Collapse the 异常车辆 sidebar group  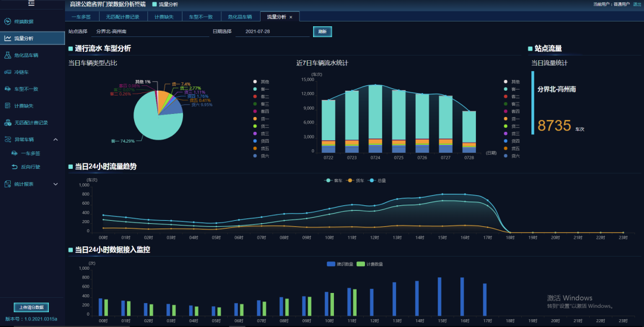click(55, 140)
